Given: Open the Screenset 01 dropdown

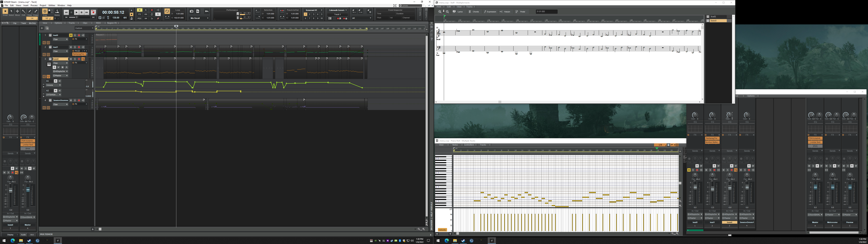Looking at the screenshot, I should pos(314,10).
